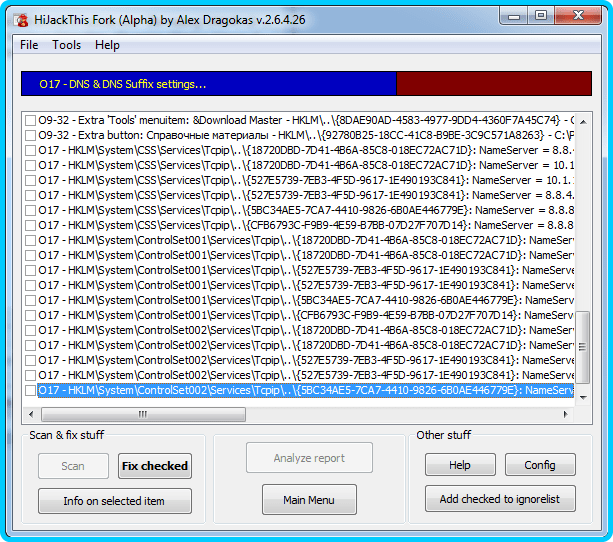Viewport: 613px width, 542px height.
Task: Select the Download Master O9-32 row text
Action: (x=306, y=120)
